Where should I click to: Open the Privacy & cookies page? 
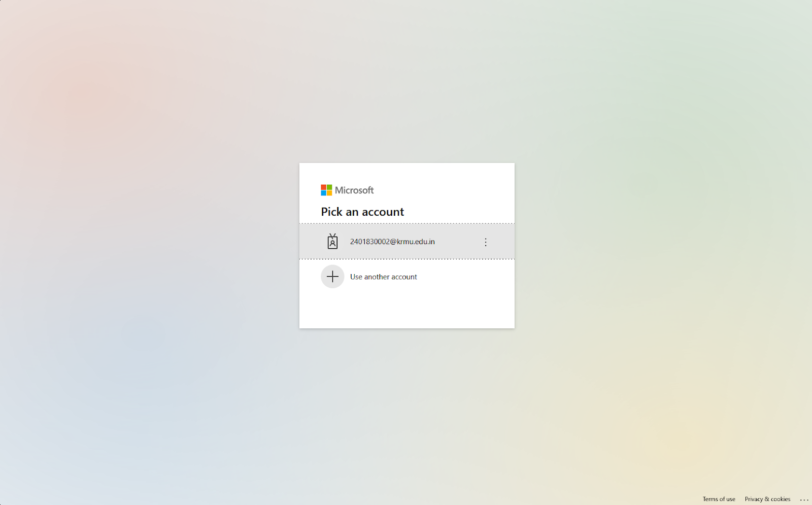click(x=767, y=499)
